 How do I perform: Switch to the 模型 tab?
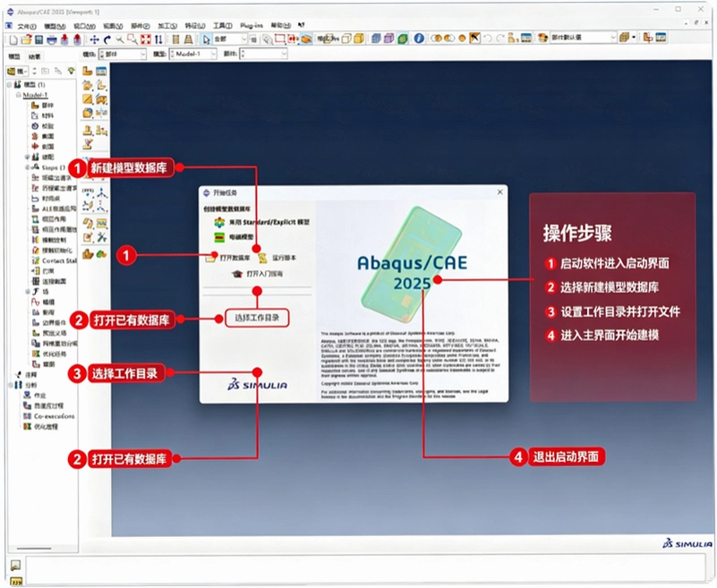14,56
